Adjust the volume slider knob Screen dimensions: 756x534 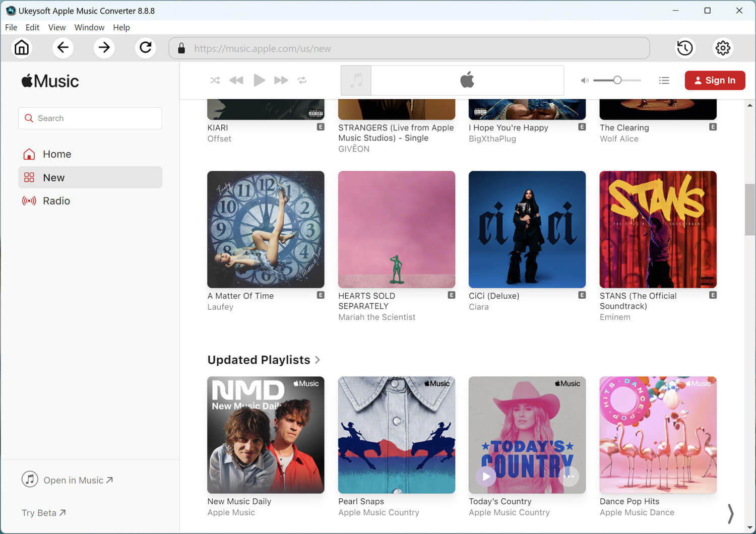[617, 80]
